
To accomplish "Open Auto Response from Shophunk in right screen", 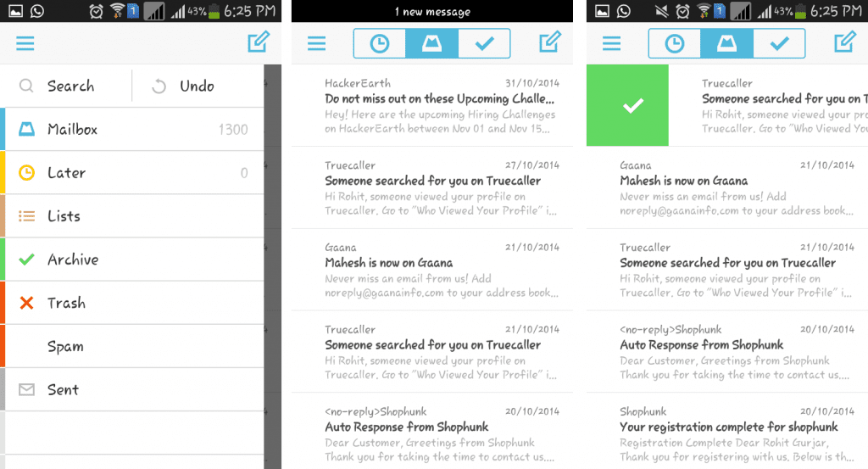I will (x=727, y=352).
